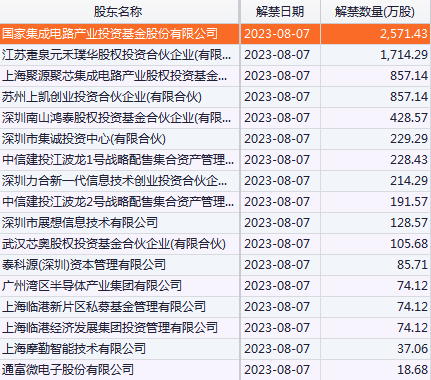Click the 解禁日期 column header
This screenshot has width=431, height=380.
(280, 12)
